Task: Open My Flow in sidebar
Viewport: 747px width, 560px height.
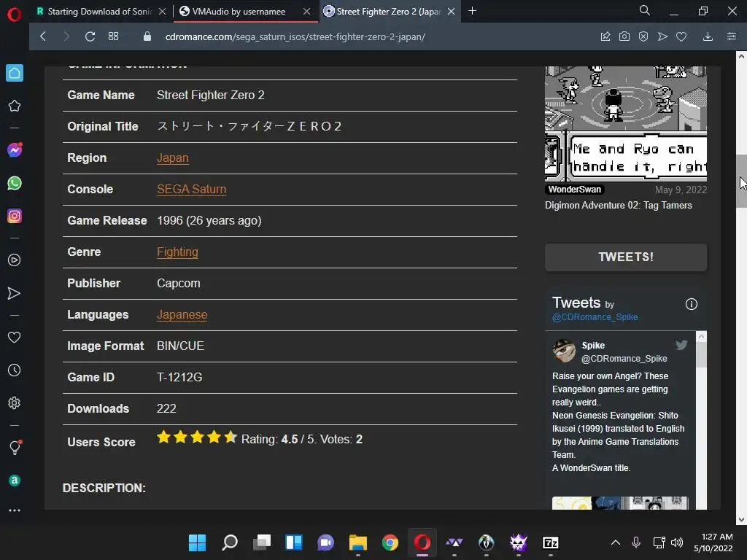Action: pyautogui.click(x=15, y=293)
